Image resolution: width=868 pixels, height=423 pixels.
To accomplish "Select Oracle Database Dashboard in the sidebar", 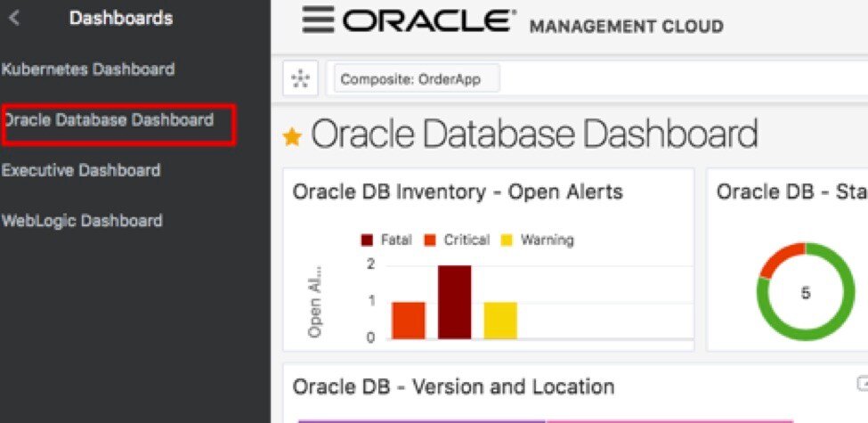I will tap(109, 120).
